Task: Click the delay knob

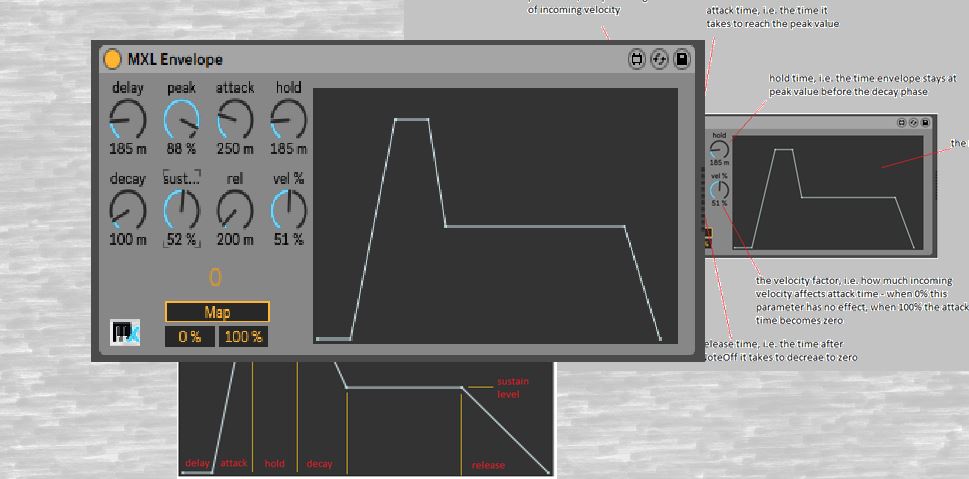Action: pyautogui.click(x=128, y=120)
